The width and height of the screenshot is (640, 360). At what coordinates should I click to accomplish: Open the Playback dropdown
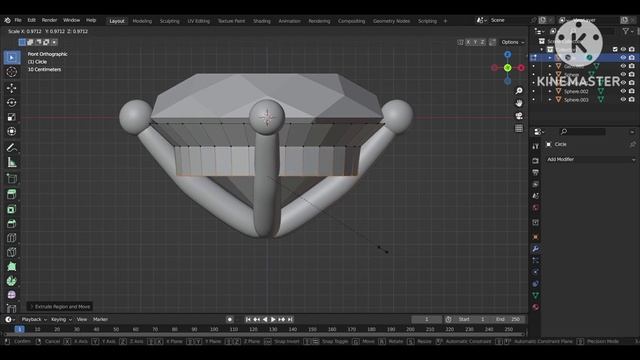[34, 320]
